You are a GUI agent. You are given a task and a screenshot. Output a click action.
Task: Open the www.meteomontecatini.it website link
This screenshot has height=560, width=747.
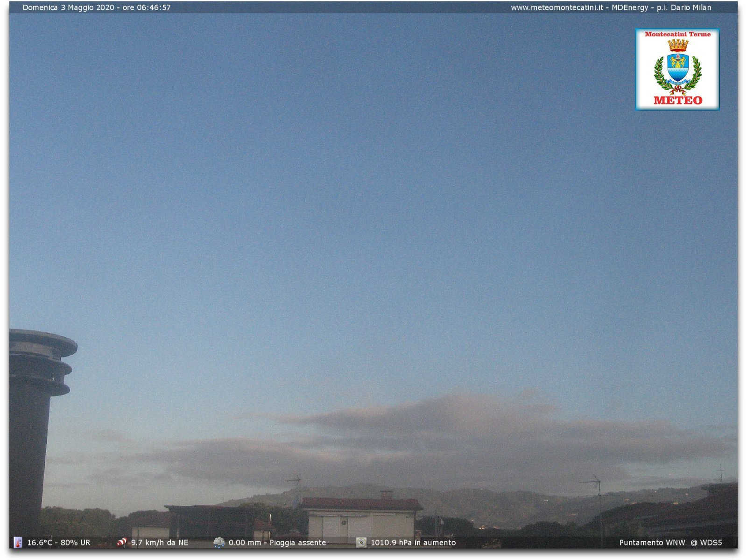557,7
